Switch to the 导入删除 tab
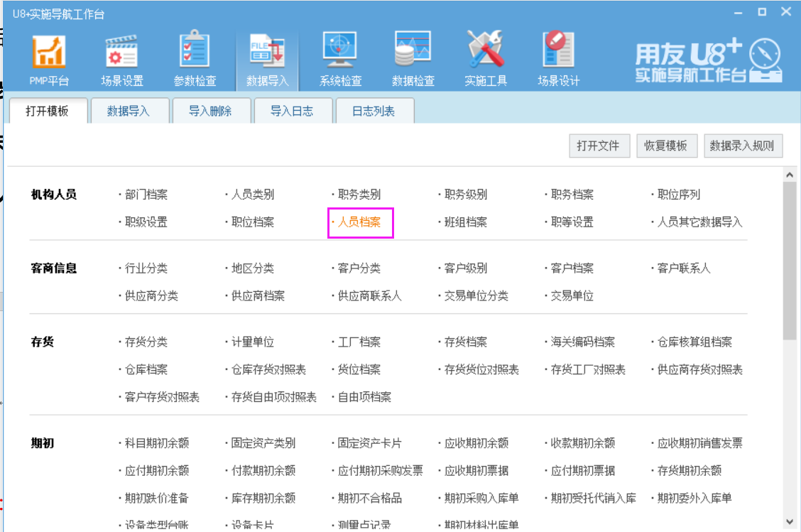The width and height of the screenshot is (801, 532). (210, 111)
